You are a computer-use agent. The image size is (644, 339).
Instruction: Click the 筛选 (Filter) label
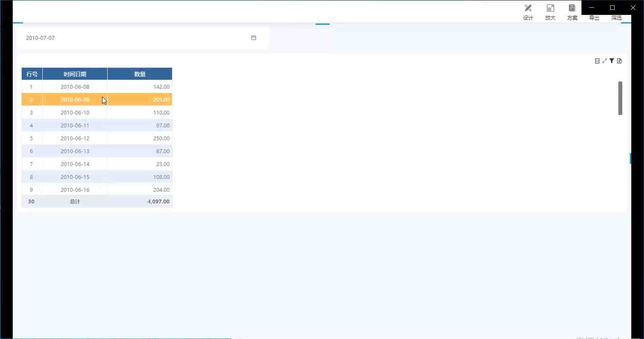(616, 18)
